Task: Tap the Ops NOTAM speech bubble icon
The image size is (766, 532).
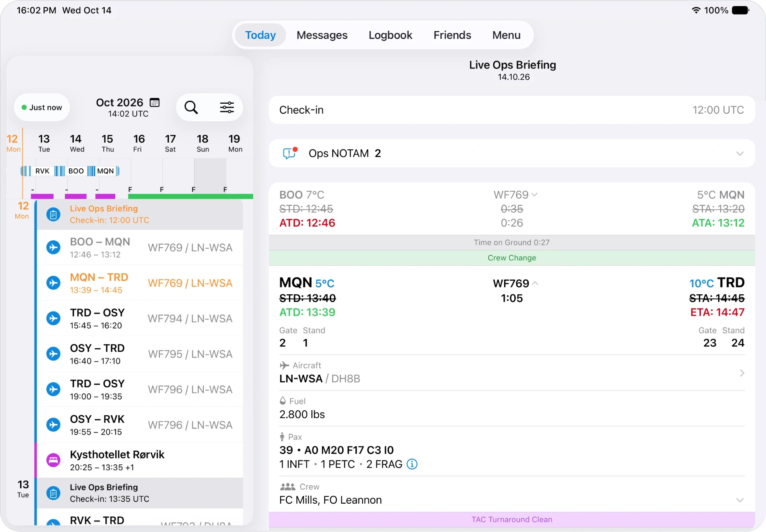Action: coord(290,153)
